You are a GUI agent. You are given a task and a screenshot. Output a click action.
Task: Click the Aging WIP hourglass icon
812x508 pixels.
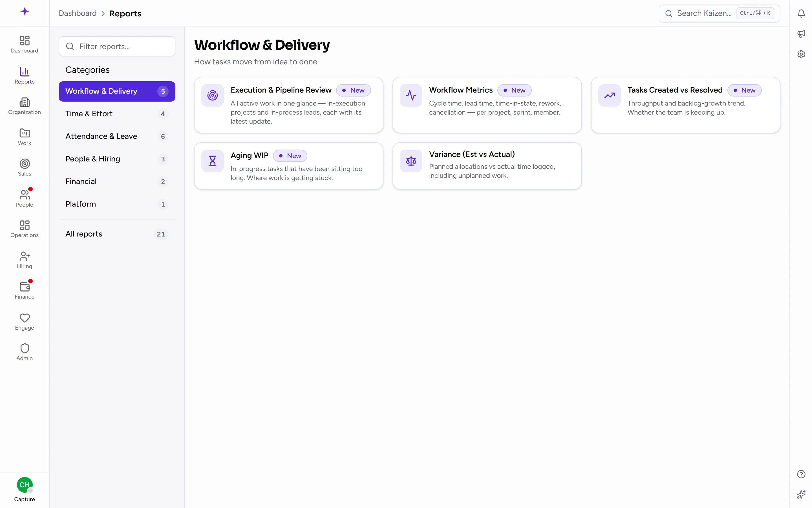coord(212,161)
